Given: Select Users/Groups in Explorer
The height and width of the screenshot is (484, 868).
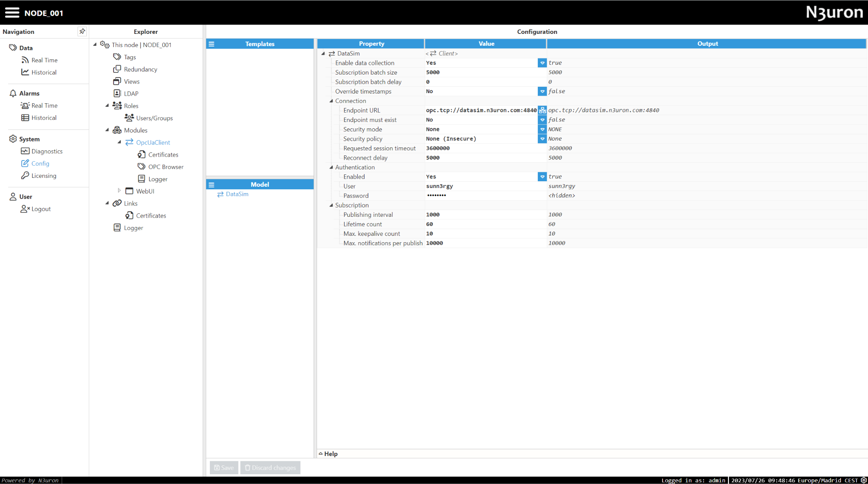Looking at the screenshot, I should pos(154,118).
